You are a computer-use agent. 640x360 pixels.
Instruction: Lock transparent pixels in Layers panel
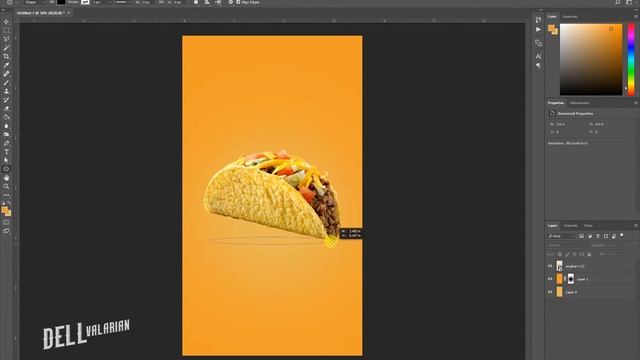pos(560,254)
